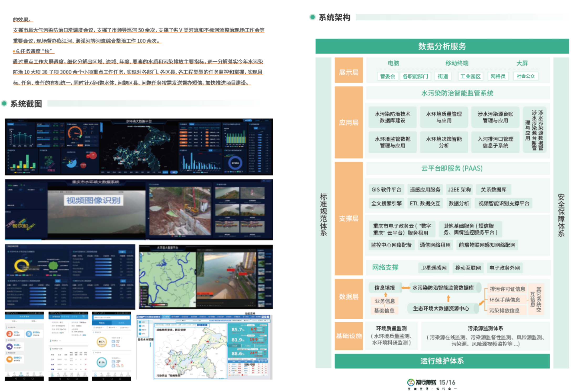Viewport: 577px width, 392px height.
Task: Click the 入河排污口管理信息子系统 box
Action: coord(495,142)
